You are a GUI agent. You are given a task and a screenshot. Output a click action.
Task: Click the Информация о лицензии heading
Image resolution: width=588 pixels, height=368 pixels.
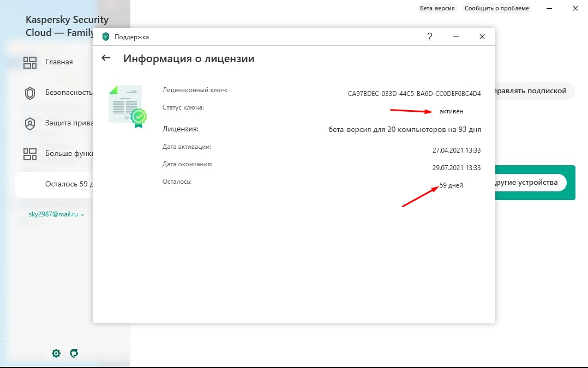point(189,59)
